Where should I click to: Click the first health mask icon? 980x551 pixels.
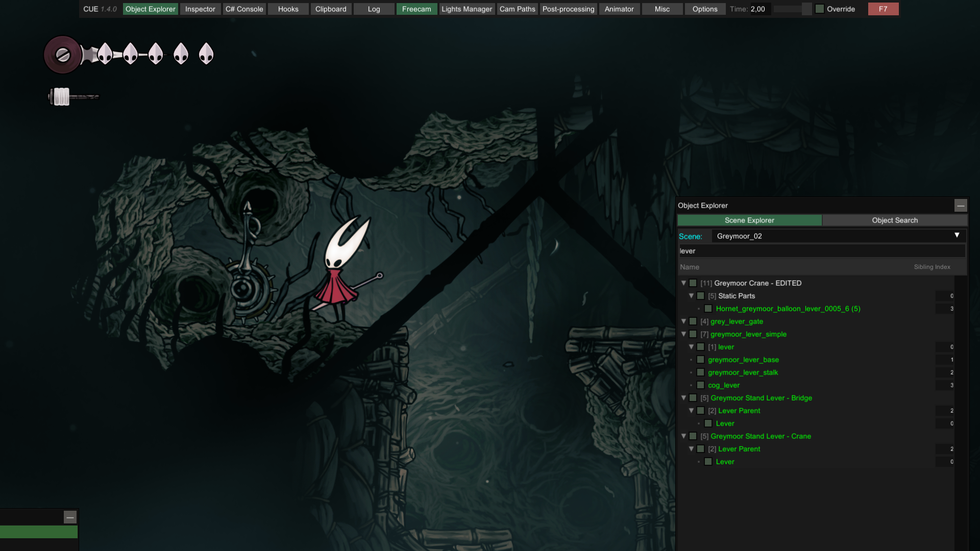[105, 53]
